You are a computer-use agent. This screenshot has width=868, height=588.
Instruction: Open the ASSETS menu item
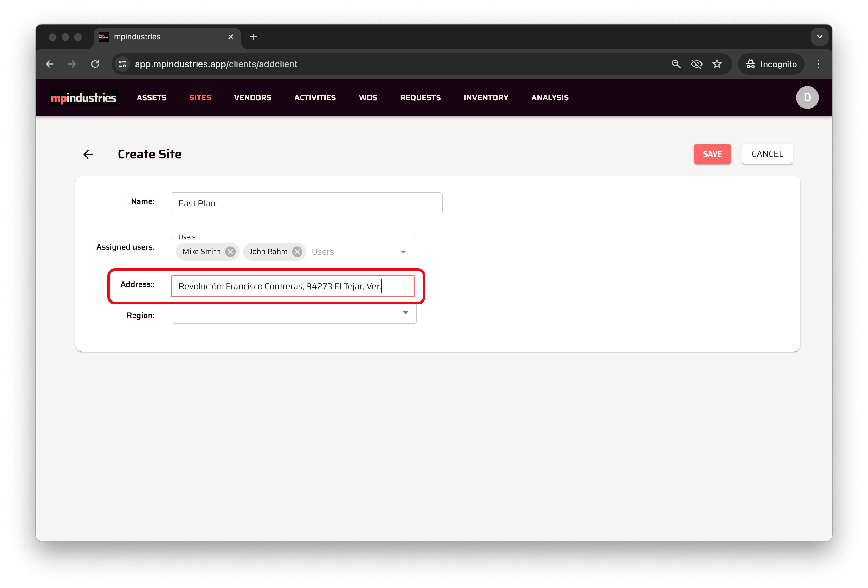point(151,98)
